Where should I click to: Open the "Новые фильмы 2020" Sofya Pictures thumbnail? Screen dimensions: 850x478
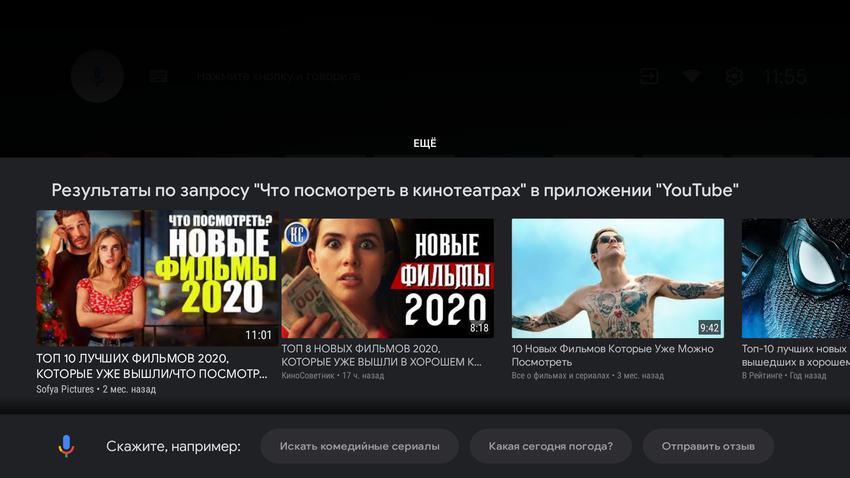point(157,278)
